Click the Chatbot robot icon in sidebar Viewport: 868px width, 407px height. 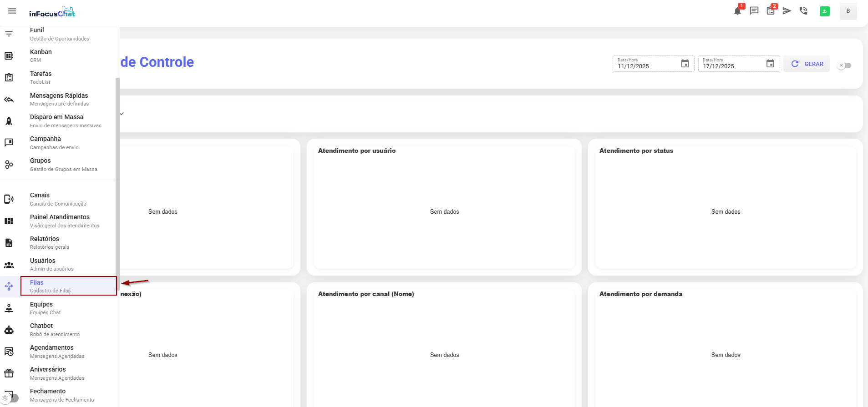click(9, 330)
